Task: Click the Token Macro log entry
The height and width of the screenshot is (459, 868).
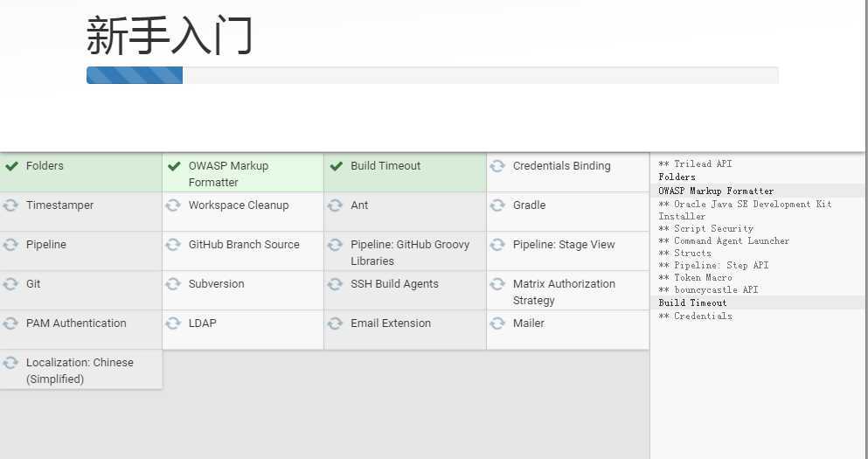Action: coord(695,277)
